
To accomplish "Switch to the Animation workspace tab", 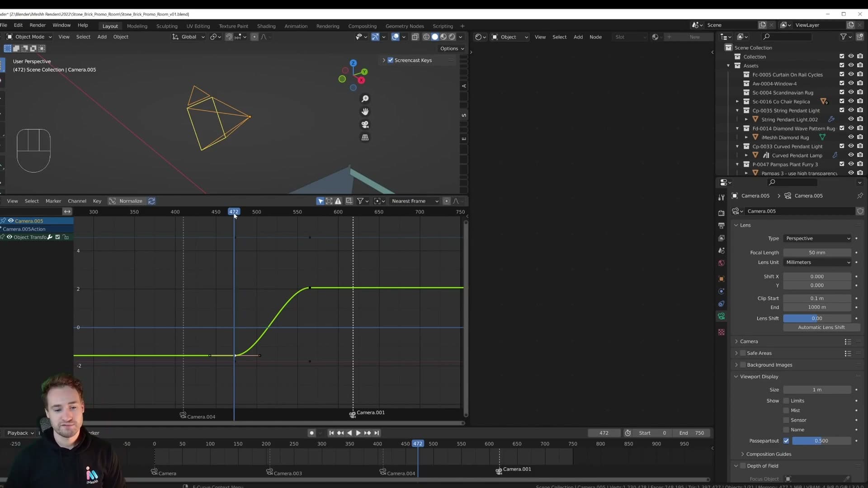I will [x=296, y=26].
